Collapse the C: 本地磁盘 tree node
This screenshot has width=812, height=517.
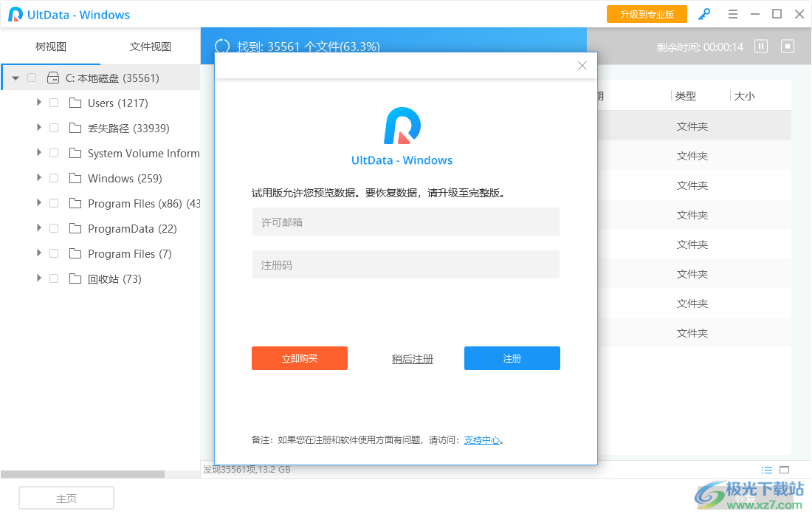point(15,77)
